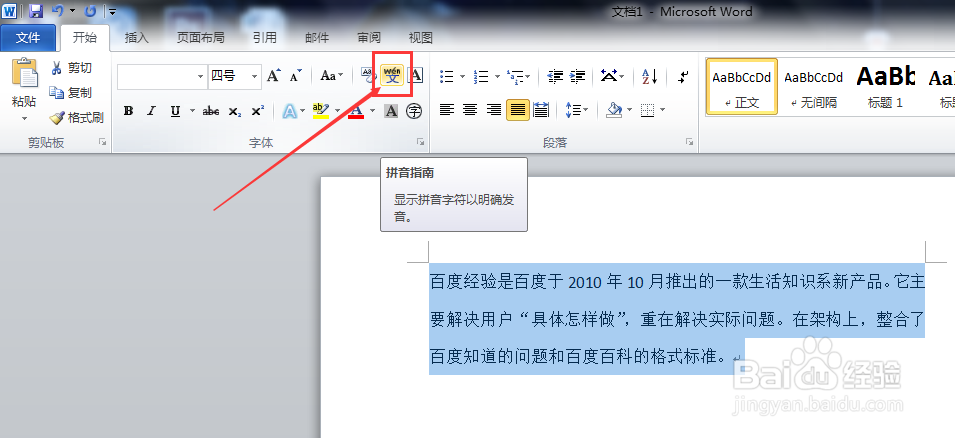Align text right
955x438 pixels.
tap(494, 110)
